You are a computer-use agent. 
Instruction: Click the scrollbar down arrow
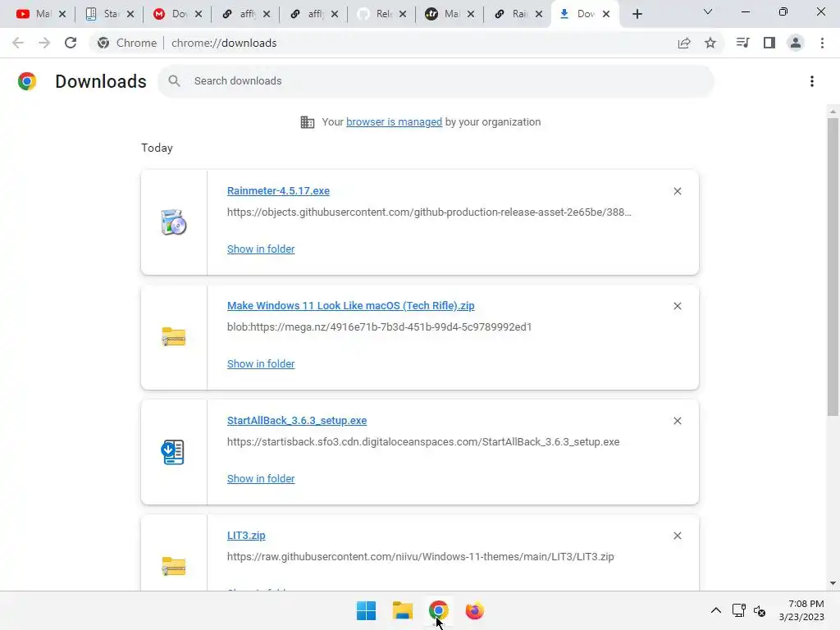833,583
